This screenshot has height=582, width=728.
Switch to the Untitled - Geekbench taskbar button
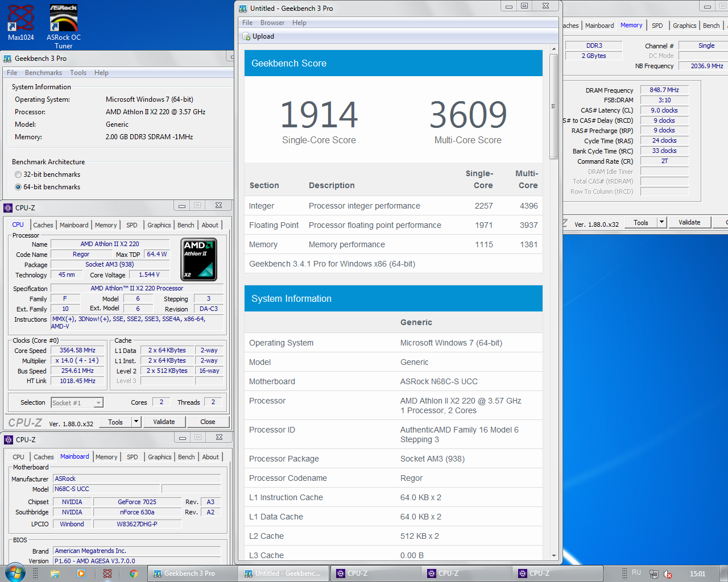pos(283,573)
